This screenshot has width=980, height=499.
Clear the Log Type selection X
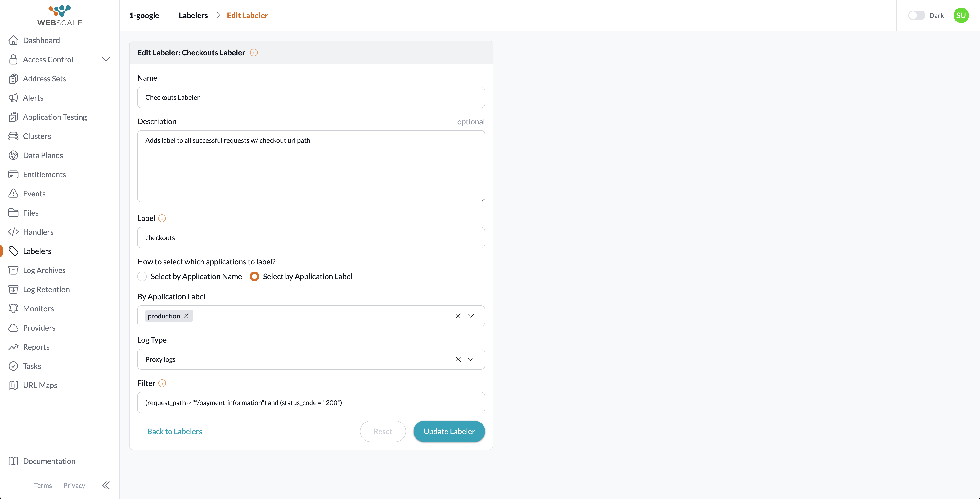click(x=458, y=359)
